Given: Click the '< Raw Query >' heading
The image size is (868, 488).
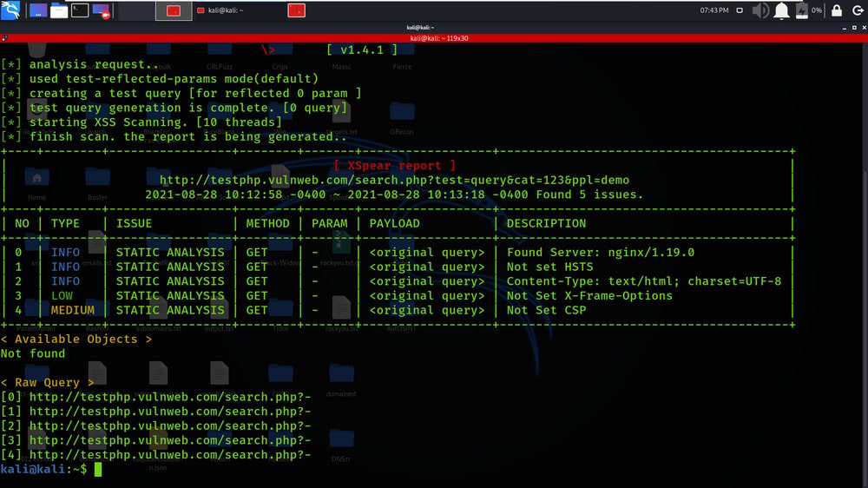Looking at the screenshot, I should [47, 382].
